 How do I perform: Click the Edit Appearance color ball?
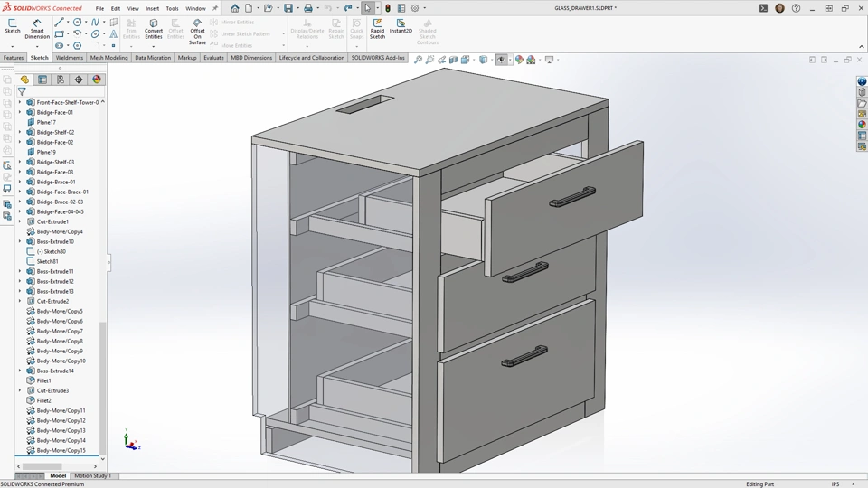(x=519, y=60)
